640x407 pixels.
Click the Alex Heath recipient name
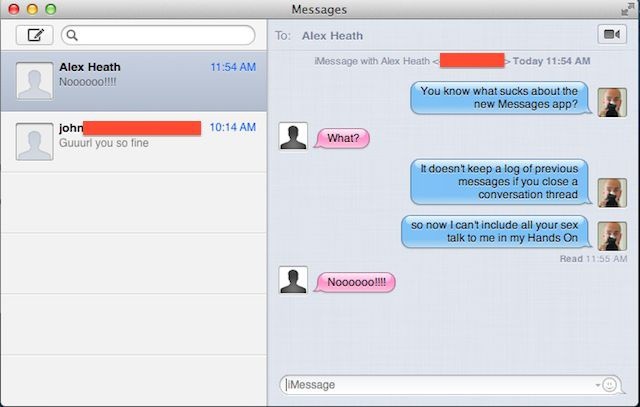pos(332,36)
